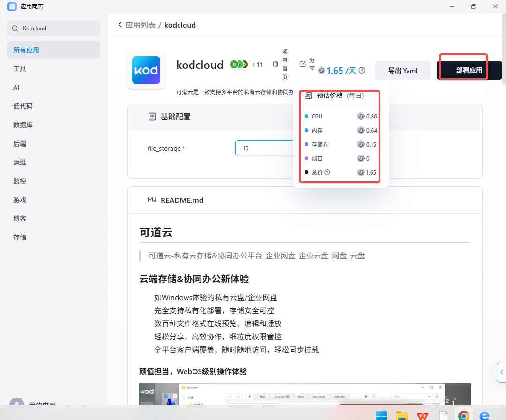The image size is (506, 420).
Task: Click the 导出 Yaml button
Action: [403, 70]
